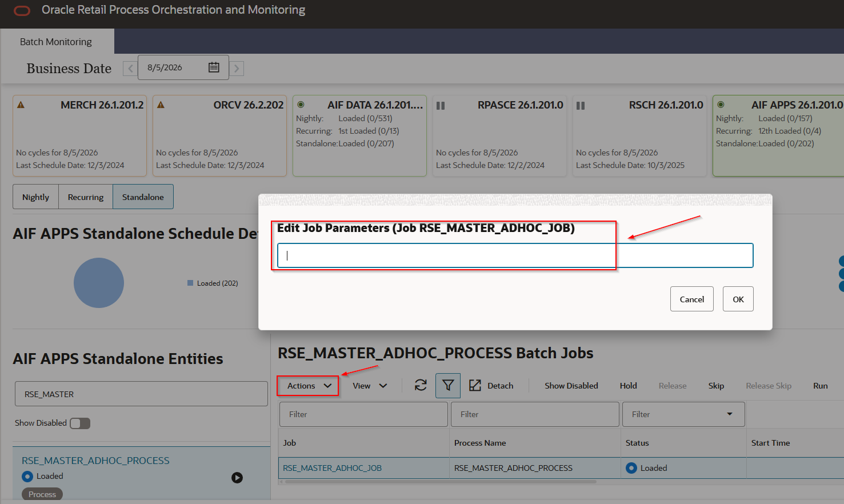Click the Skip toolbar button
Image resolution: width=844 pixels, height=504 pixels.
(x=716, y=386)
